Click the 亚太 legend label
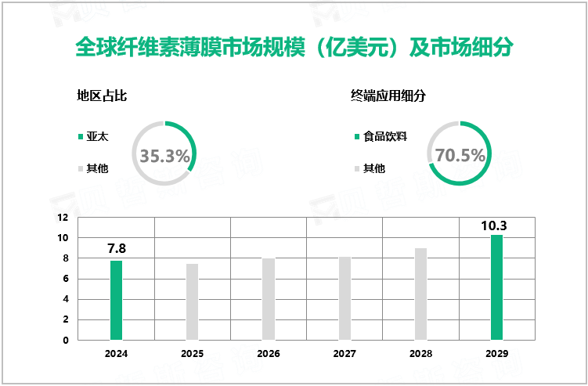Screen dimensions: 588x386 (x=98, y=136)
